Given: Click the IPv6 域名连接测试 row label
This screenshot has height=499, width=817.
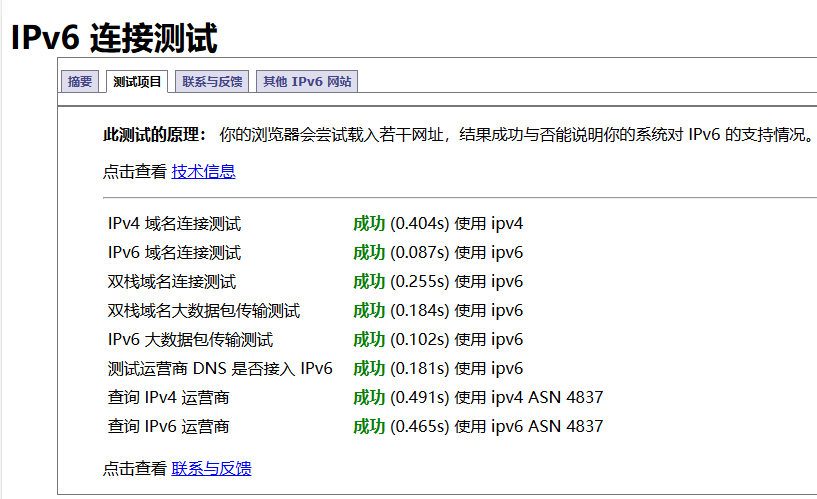Looking at the screenshot, I should click(174, 253).
